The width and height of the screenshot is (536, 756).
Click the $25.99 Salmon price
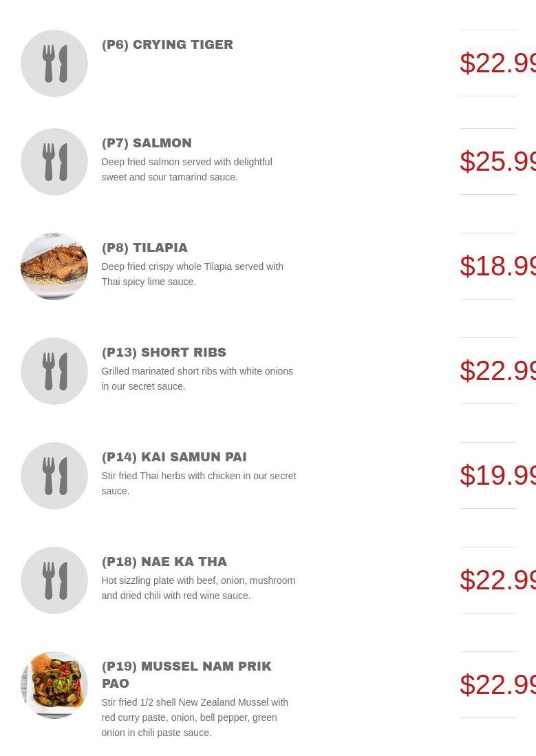click(497, 161)
